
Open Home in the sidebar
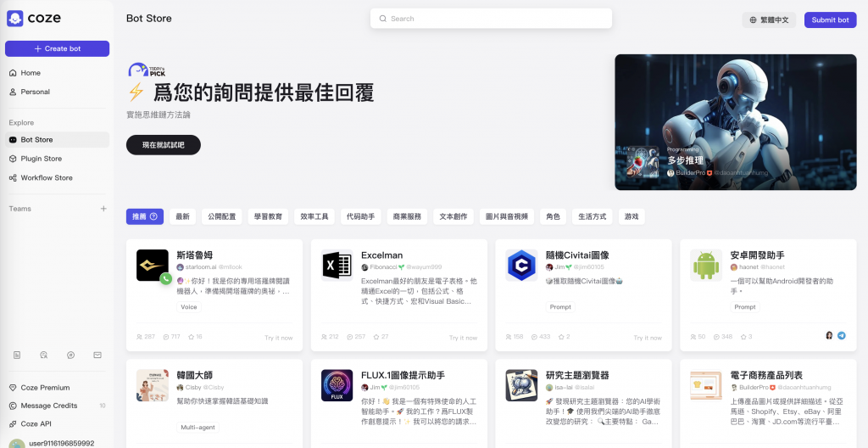pos(57,73)
